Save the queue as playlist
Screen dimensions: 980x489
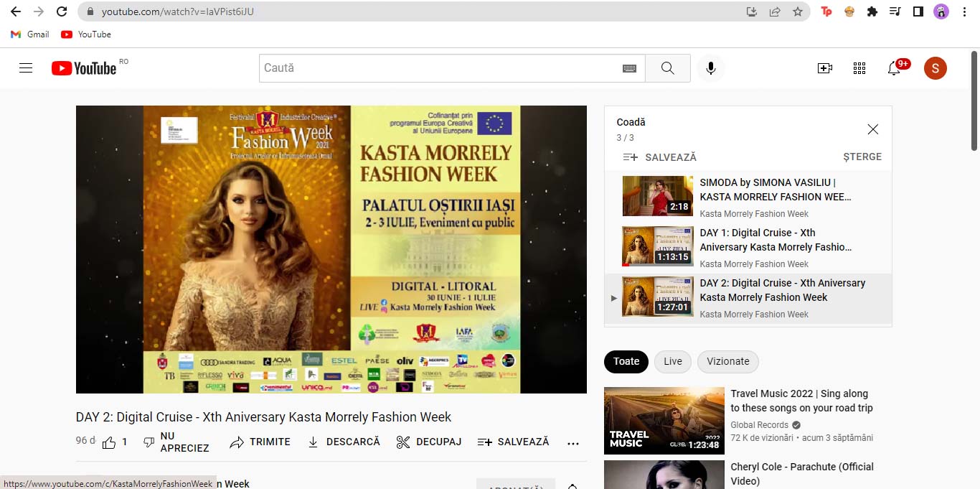[x=659, y=157]
